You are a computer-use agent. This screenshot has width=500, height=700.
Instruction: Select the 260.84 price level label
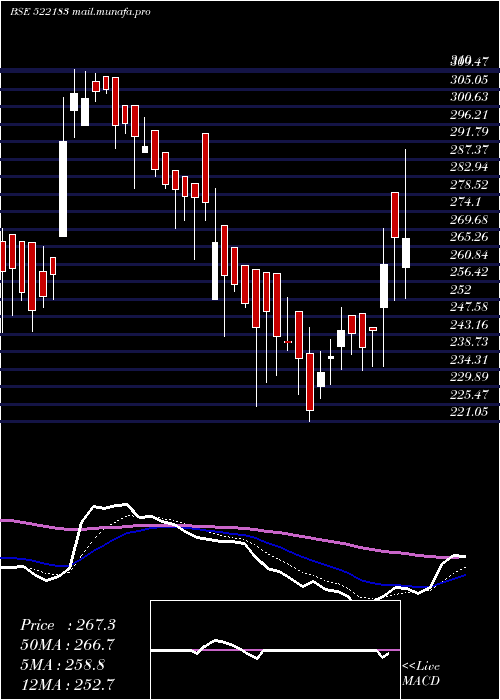[x=468, y=254]
